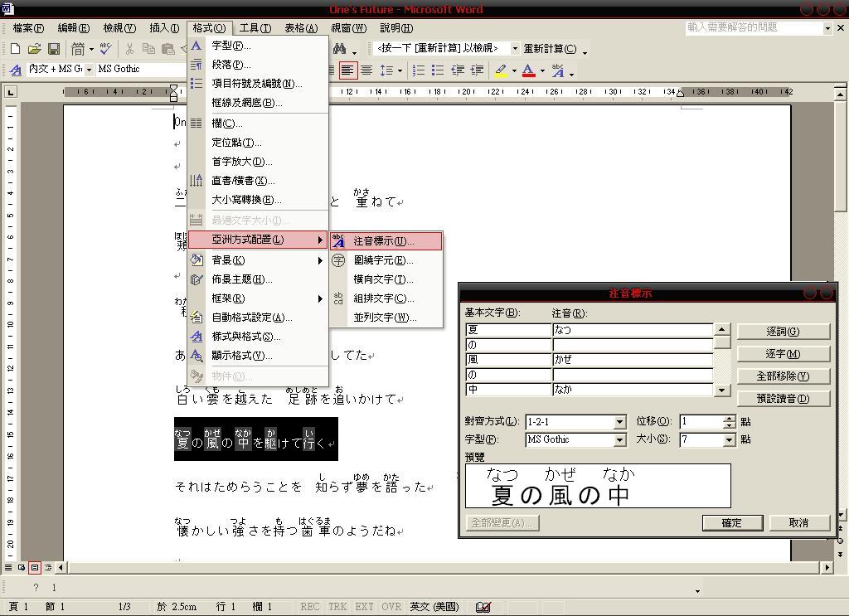
Task: Click the increase indent icon
Action: point(477,70)
